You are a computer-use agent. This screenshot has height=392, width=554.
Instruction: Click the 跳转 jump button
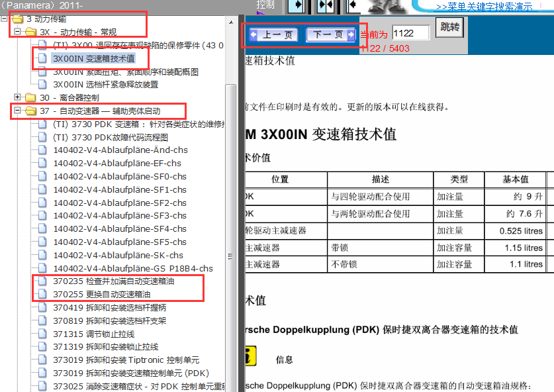450,27
